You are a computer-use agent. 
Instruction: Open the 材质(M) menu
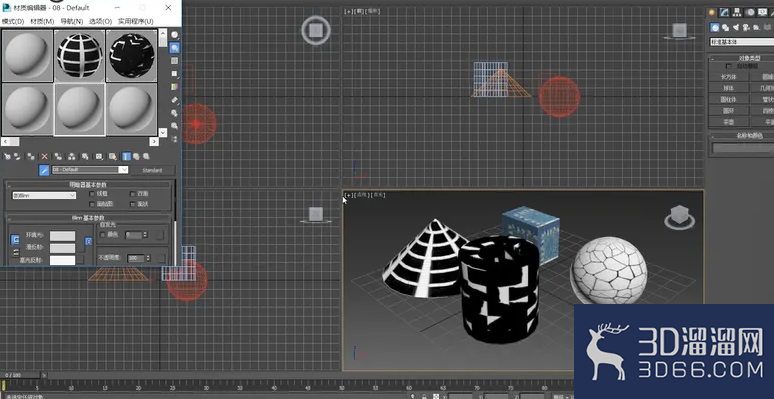pyautogui.click(x=42, y=21)
